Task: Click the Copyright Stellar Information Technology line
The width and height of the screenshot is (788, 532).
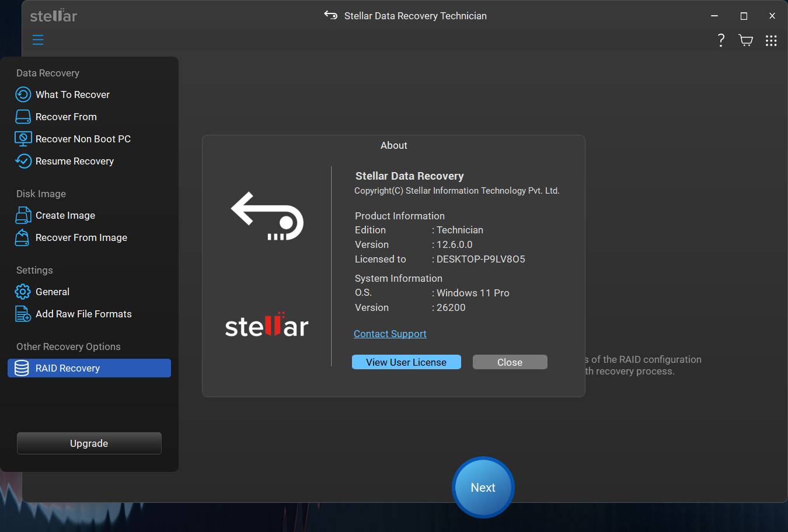Action: pos(457,191)
